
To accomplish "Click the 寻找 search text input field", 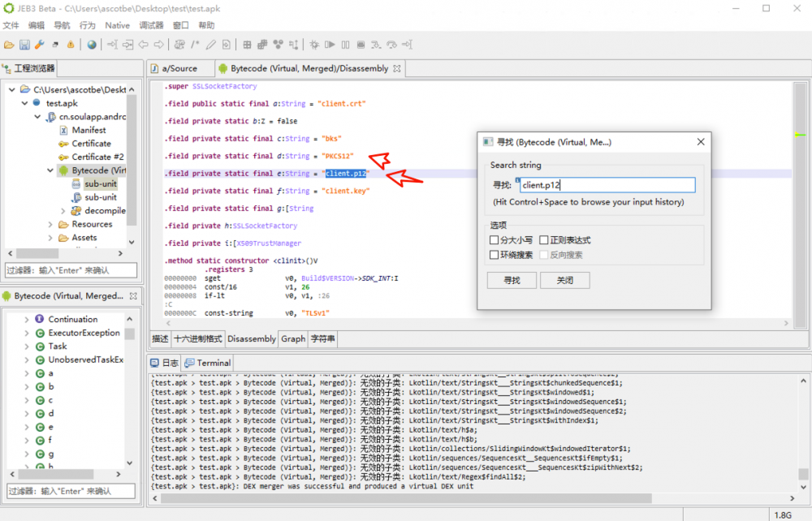I will click(x=607, y=185).
